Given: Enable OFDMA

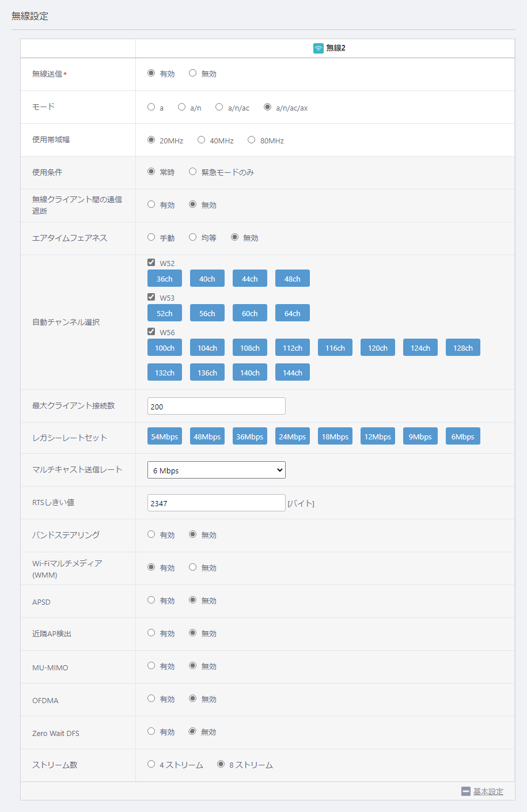Looking at the screenshot, I should tap(151, 699).
